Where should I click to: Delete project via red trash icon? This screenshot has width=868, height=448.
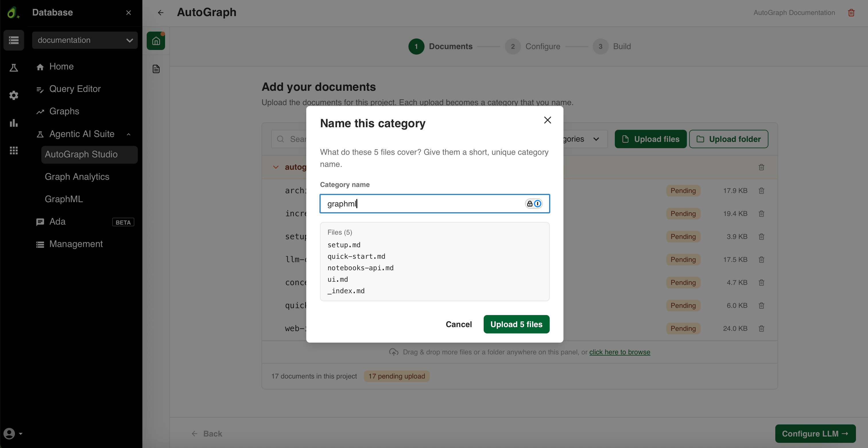[851, 12]
